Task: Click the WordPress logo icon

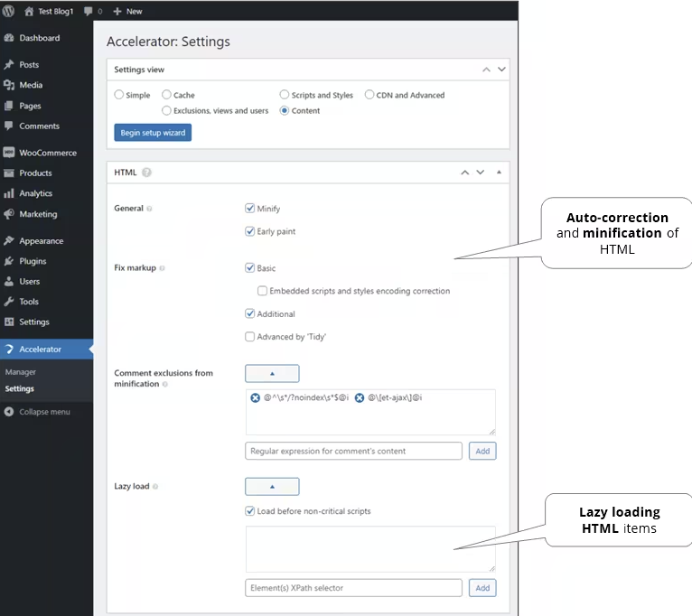Action: click(8, 11)
